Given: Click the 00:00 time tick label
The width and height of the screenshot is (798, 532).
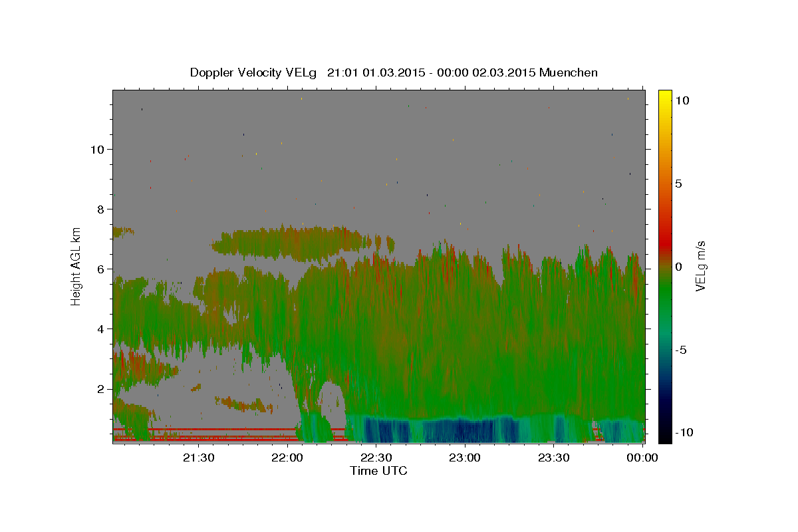Looking at the screenshot, I should coord(642,457).
